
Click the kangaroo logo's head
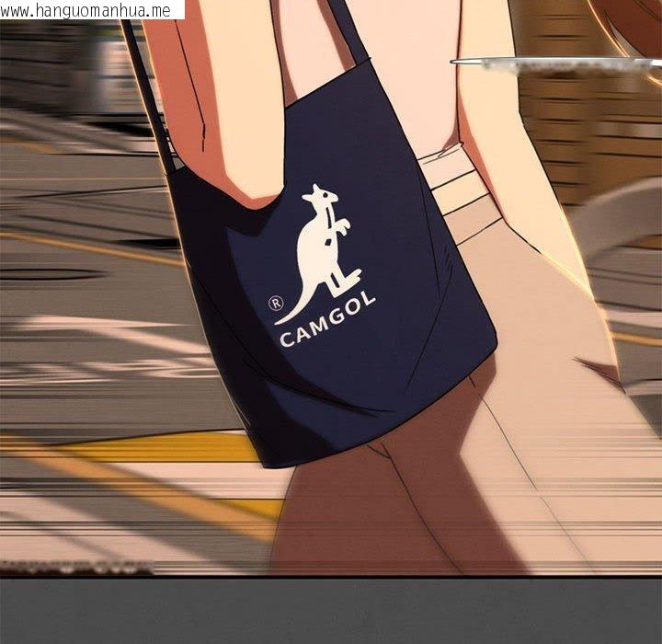pyautogui.click(x=322, y=195)
